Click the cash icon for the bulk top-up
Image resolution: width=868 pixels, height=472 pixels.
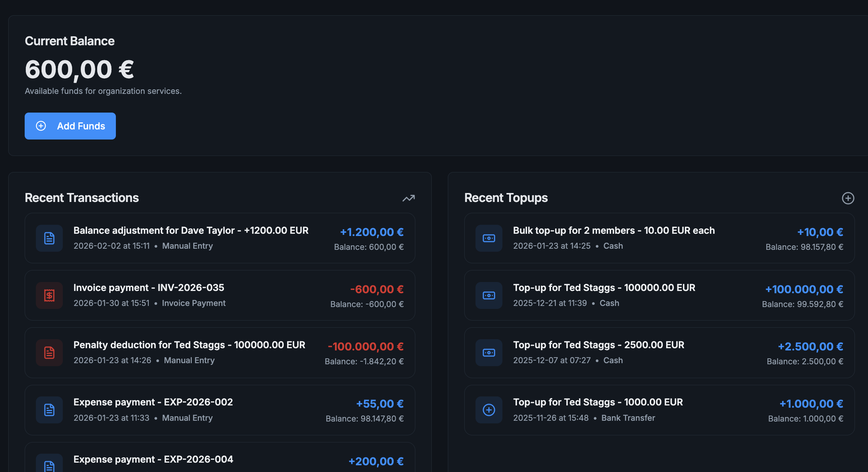pos(489,238)
